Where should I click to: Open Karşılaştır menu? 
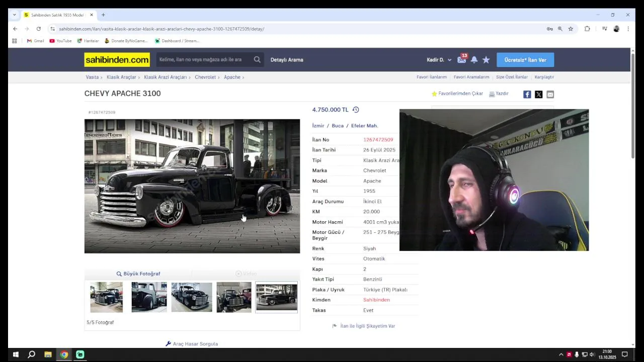544,77
